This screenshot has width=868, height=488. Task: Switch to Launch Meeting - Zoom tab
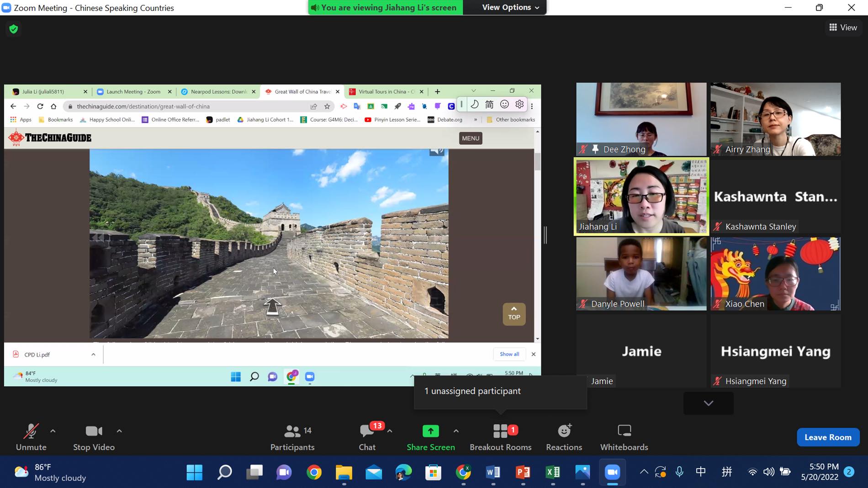pos(133,91)
